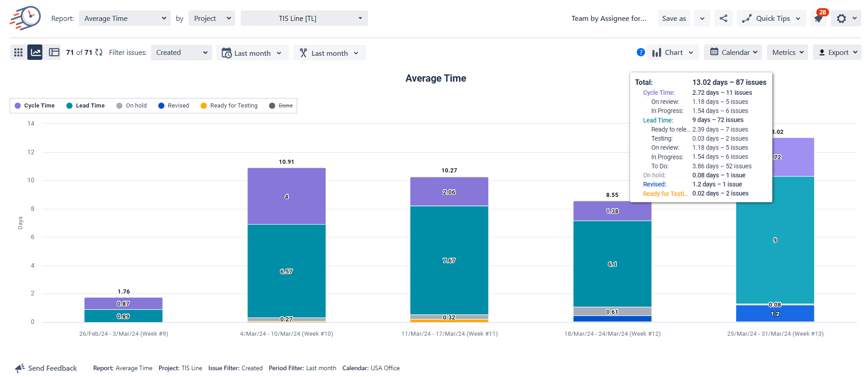
Task: Click the share report icon
Action: click(723, 19)
